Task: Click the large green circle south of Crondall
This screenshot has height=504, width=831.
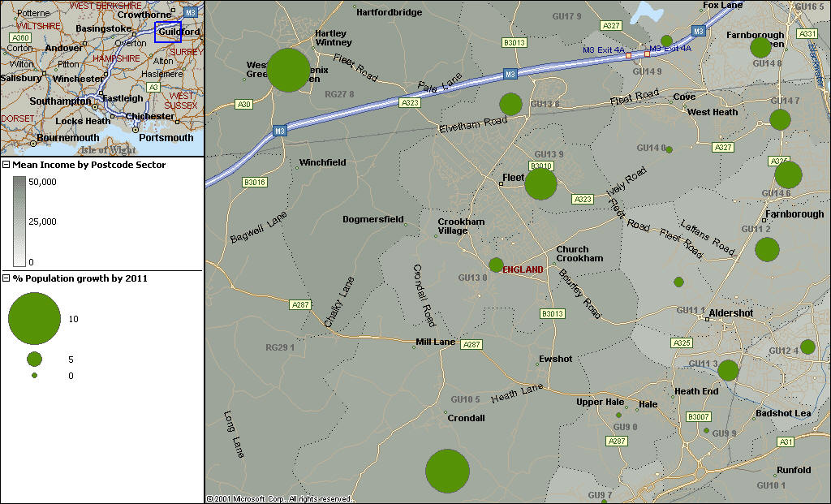Action: (447, 471)
